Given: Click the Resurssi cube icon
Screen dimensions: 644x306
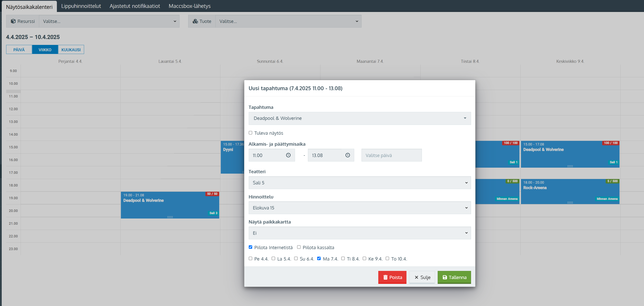Looking at the screenshot, I should [x=13, y=21].
